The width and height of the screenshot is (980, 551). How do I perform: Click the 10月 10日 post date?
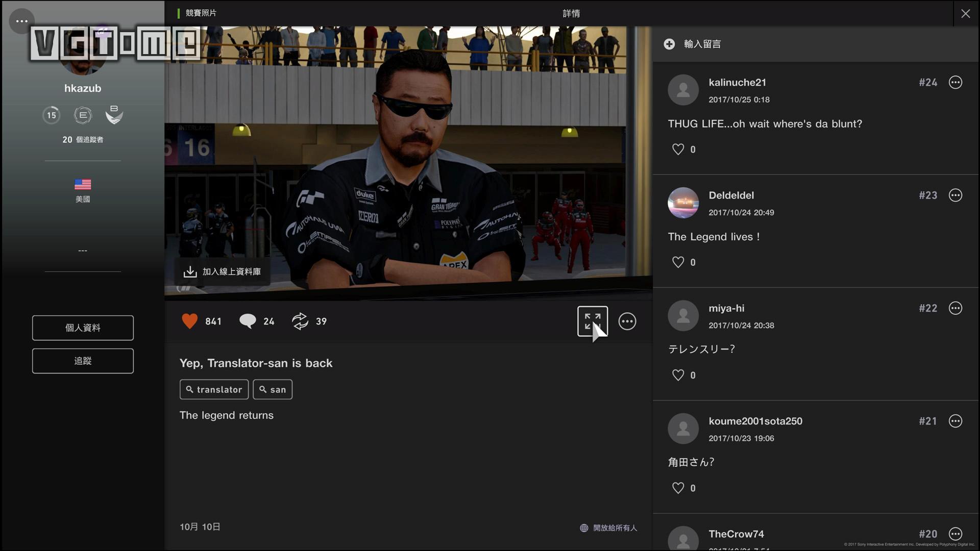click(200, 527)
